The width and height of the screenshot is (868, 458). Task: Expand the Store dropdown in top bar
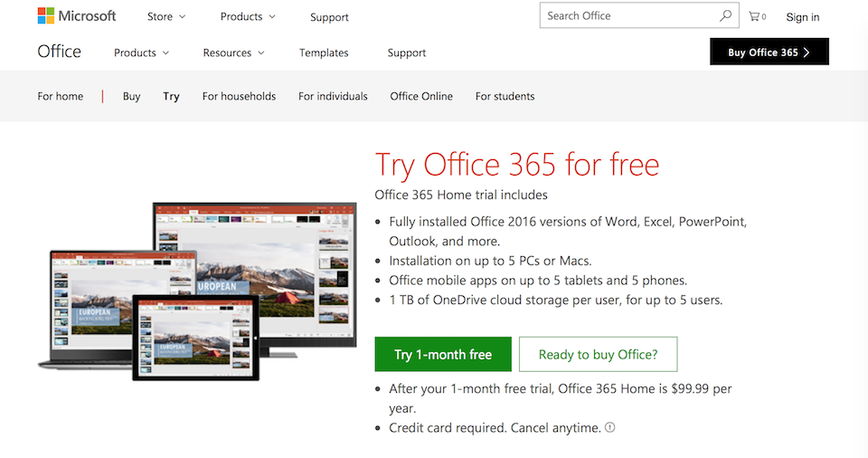click(x=166, y=16)
